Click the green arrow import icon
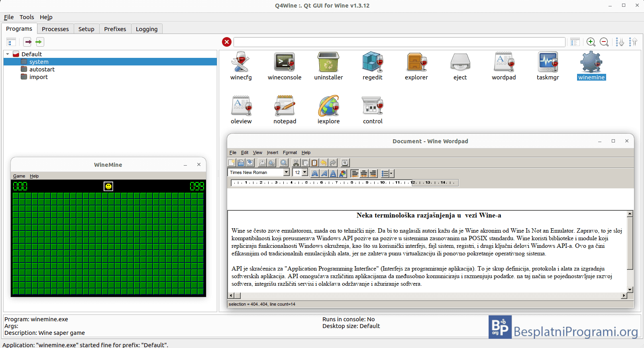This screenshot has height=348, width=644. [39, 42]
